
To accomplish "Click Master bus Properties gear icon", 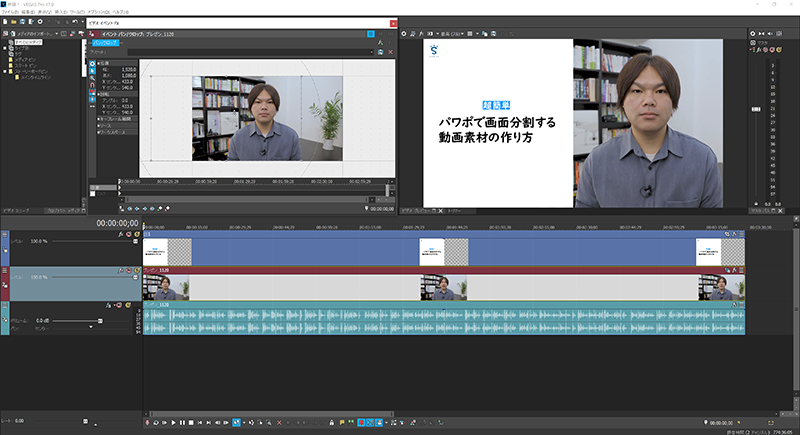I will click(x=753, y=34).
